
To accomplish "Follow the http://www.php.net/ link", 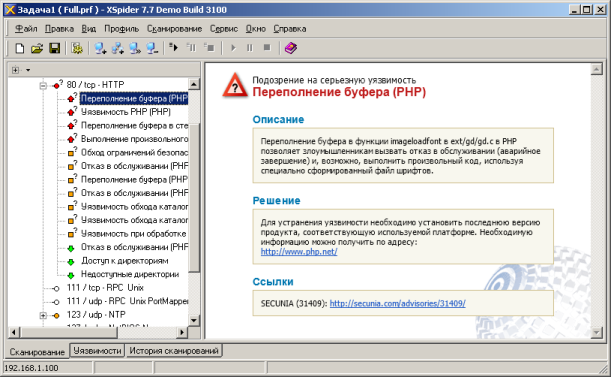I will [299, 252].
